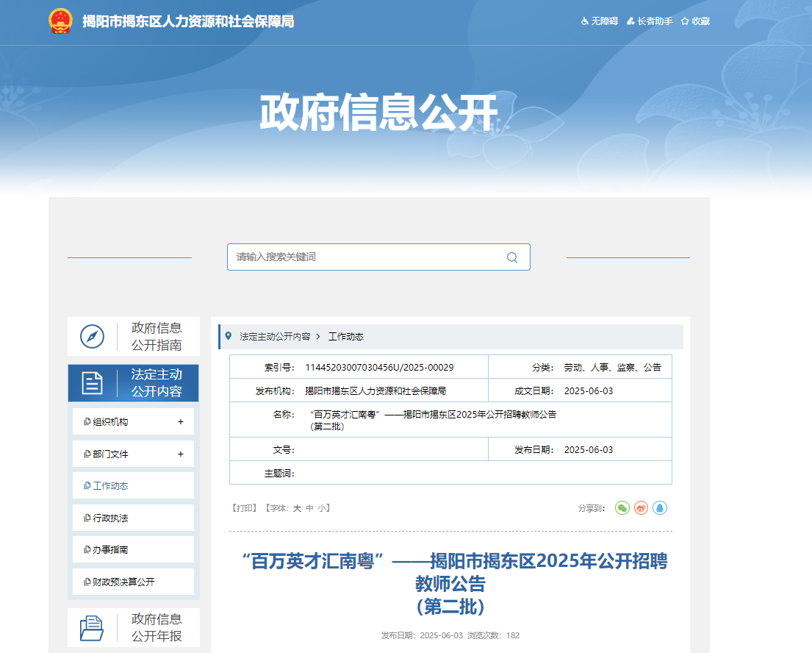812x653 pixels.
Task: Expand 部门文件 with plus sign
Action: pos(180,454)
